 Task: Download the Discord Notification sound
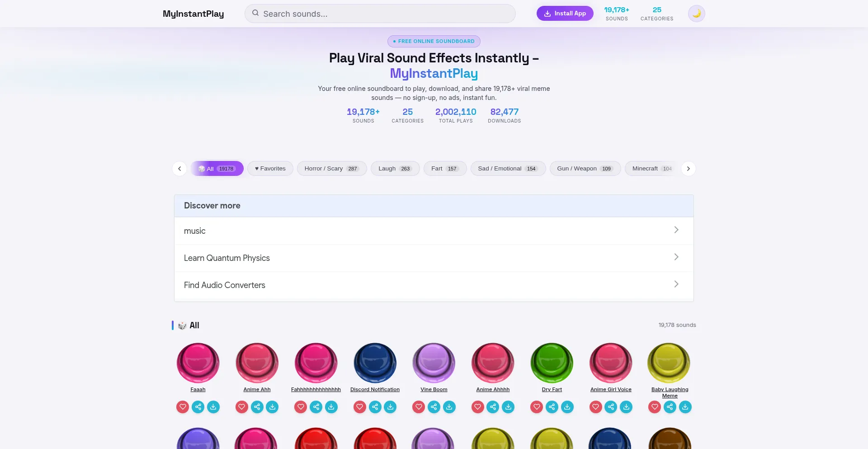390,407
